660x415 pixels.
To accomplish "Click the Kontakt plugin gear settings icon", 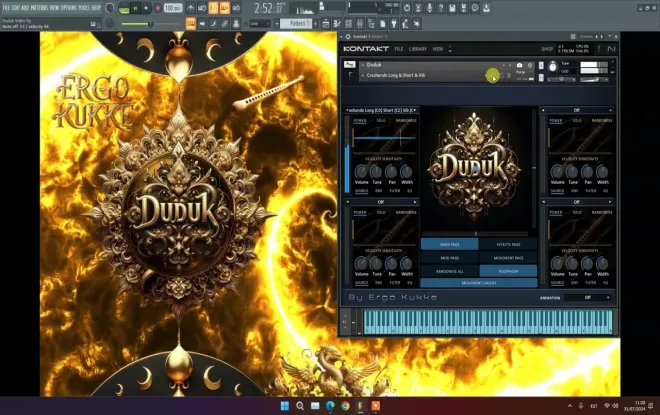I will (348, 37).
